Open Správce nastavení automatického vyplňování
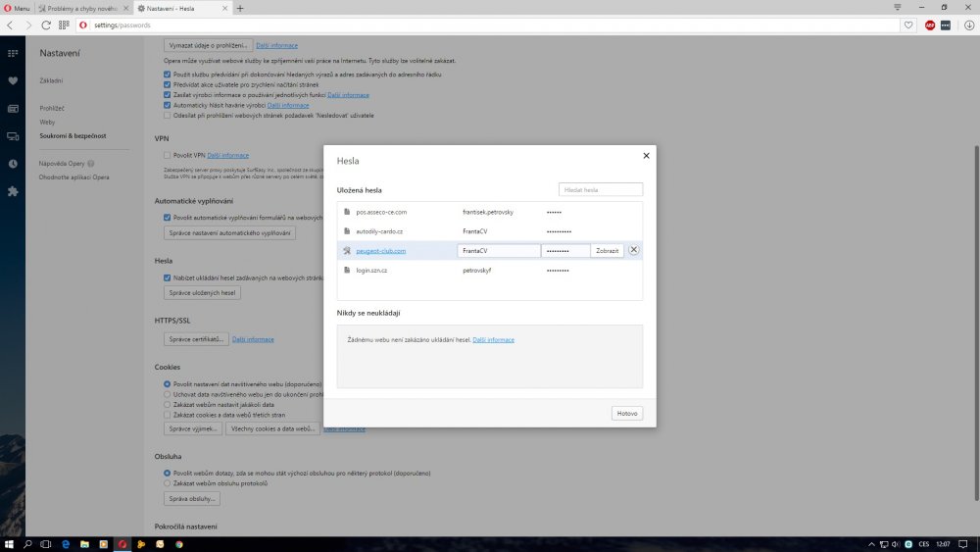The height and width of the screenshot is (552, 980). click(229, 232)
